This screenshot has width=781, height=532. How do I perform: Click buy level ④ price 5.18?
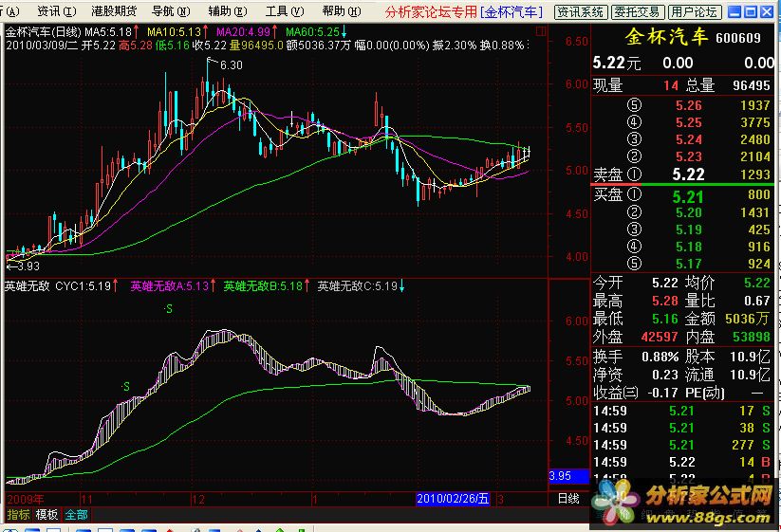[x=688, y=247]
